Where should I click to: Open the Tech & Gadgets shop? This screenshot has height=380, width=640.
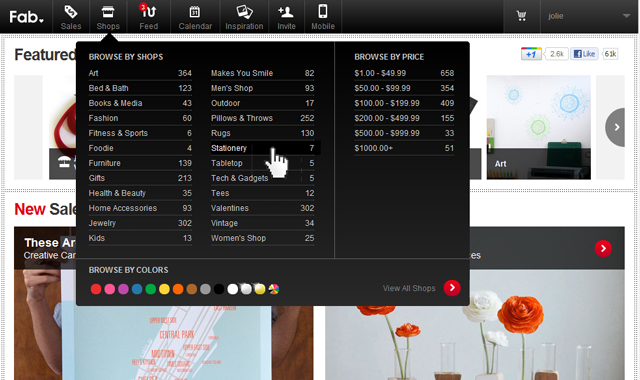point(262,178)
